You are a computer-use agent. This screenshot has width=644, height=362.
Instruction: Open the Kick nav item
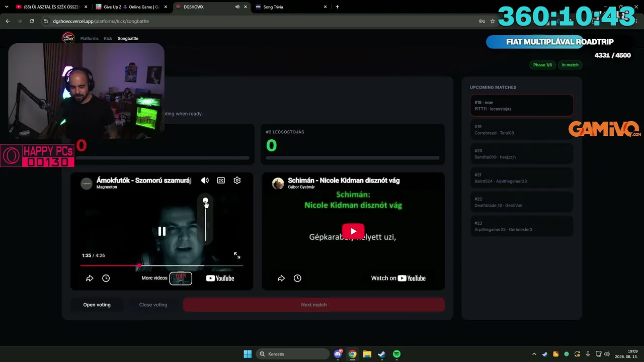click(108, 38)
